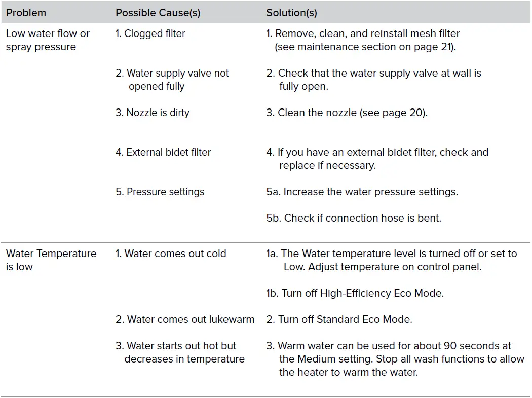The height and width of the screenshot is (398, 532).
Task: Select the "Low water flow or spray pressure" problem
Action: [x=48, y=40]
